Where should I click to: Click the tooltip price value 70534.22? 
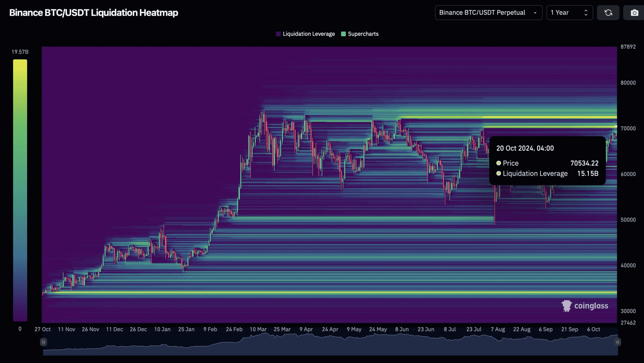pyautogui.click(x=584, y=163)
